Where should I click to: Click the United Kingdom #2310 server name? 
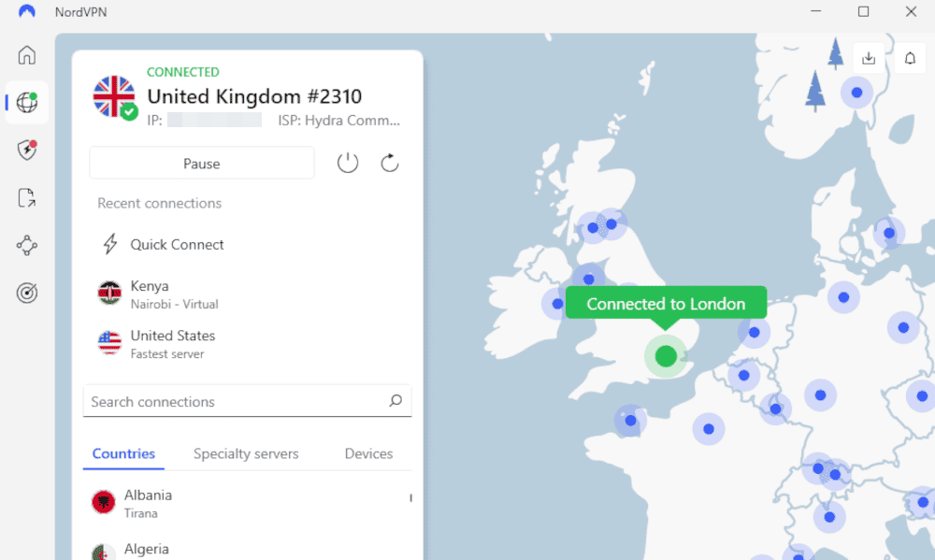(254, 96)
